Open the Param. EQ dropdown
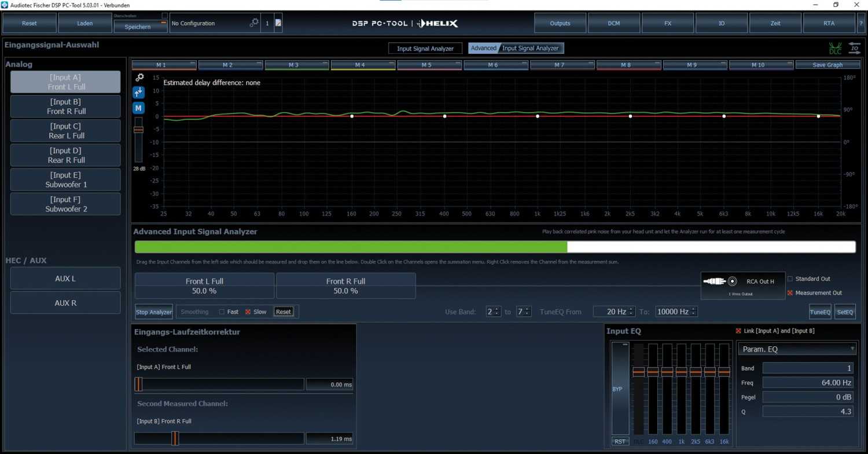The width and height of the screenshot is (868, 454). click(797, 349)
